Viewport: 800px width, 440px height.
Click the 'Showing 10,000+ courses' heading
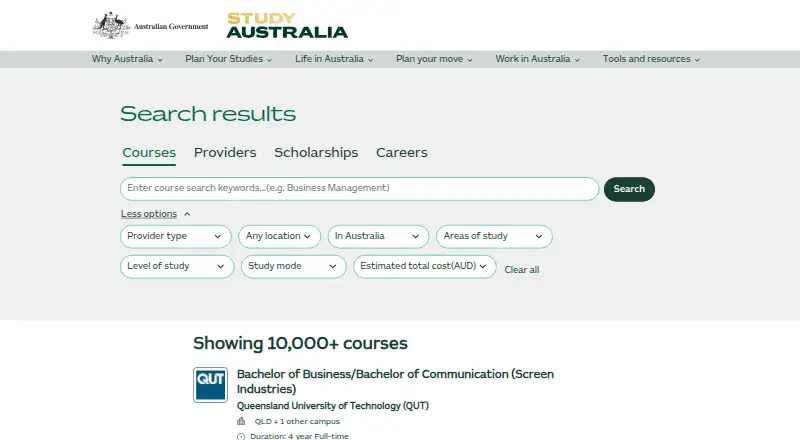300,344
